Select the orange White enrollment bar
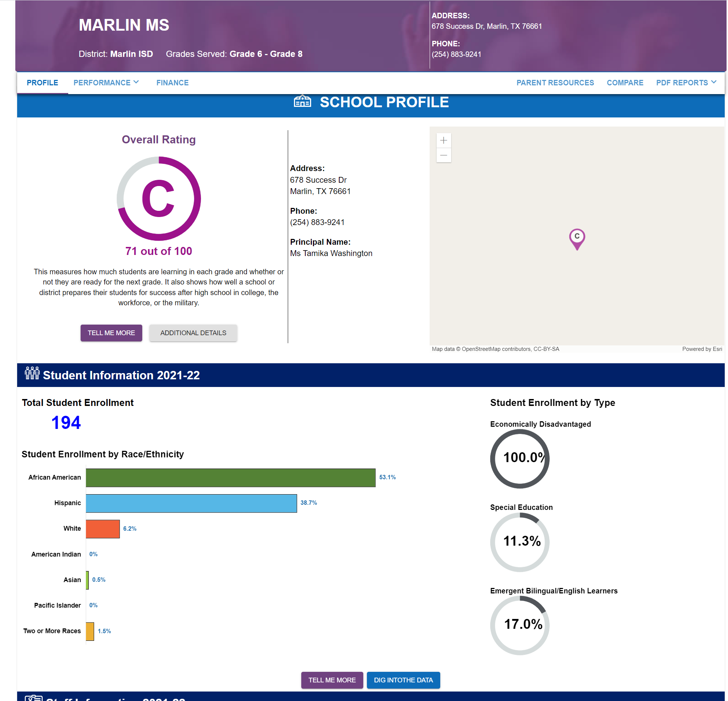This screenshot has height=701, width=728. [x=103, y=528]
